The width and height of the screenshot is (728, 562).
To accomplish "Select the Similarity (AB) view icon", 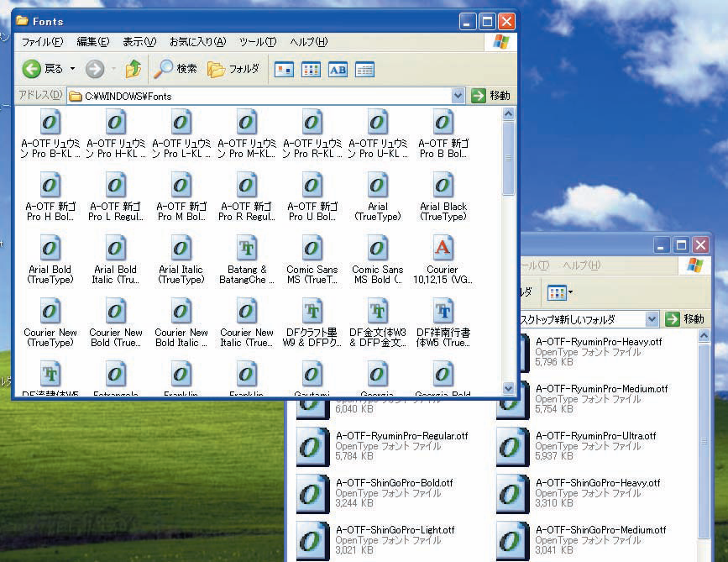I will [x=338, y=70].
